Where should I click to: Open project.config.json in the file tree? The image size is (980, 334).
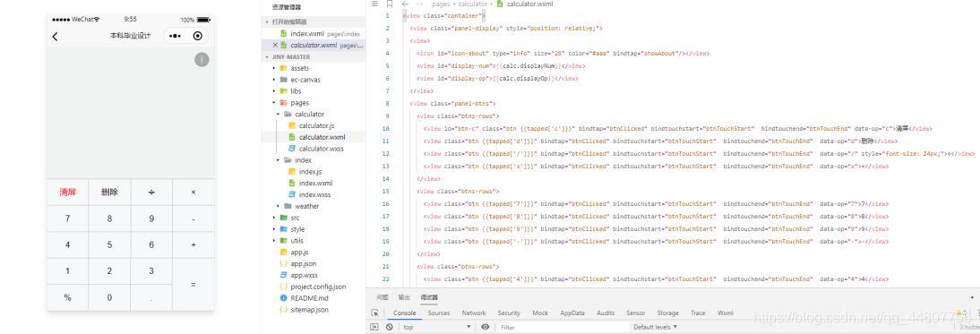(317, 287)
